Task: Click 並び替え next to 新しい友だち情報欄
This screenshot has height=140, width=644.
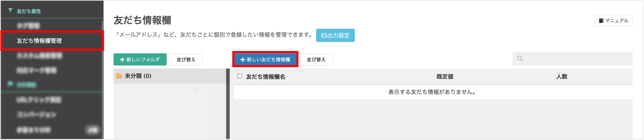Action: (316, 59)
